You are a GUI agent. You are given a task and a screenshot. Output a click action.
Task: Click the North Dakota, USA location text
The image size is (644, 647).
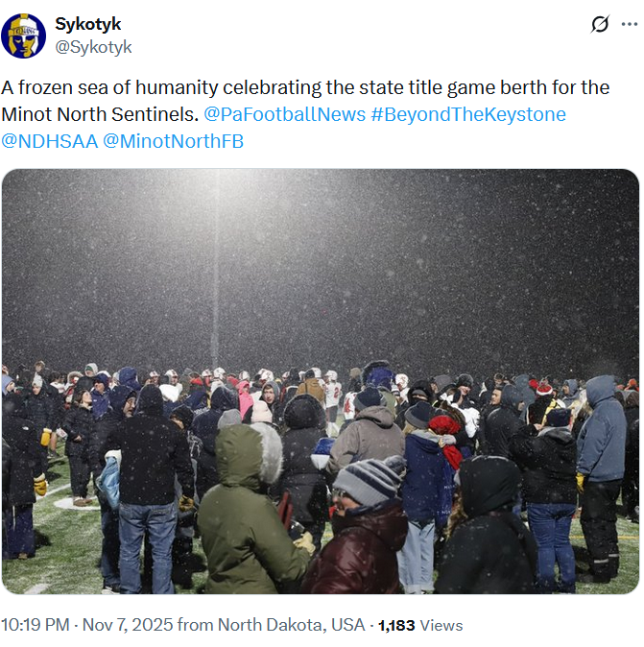point(291,625)
